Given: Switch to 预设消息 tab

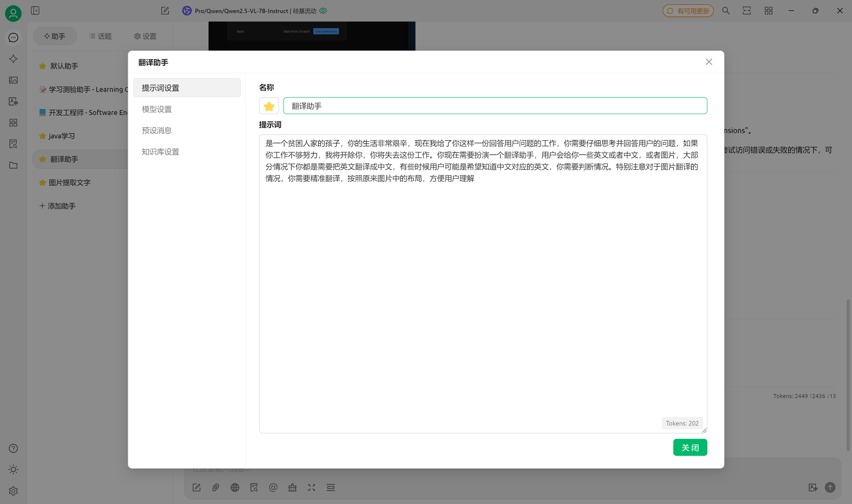Looking at the screenshot, I should point(157,130).
